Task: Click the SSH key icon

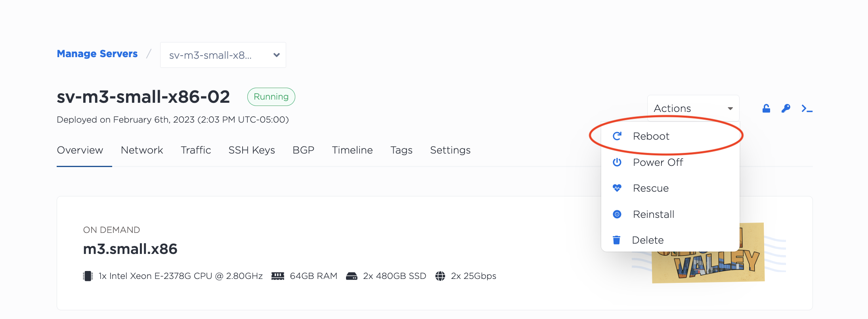Action: click(x=786, y=108)
